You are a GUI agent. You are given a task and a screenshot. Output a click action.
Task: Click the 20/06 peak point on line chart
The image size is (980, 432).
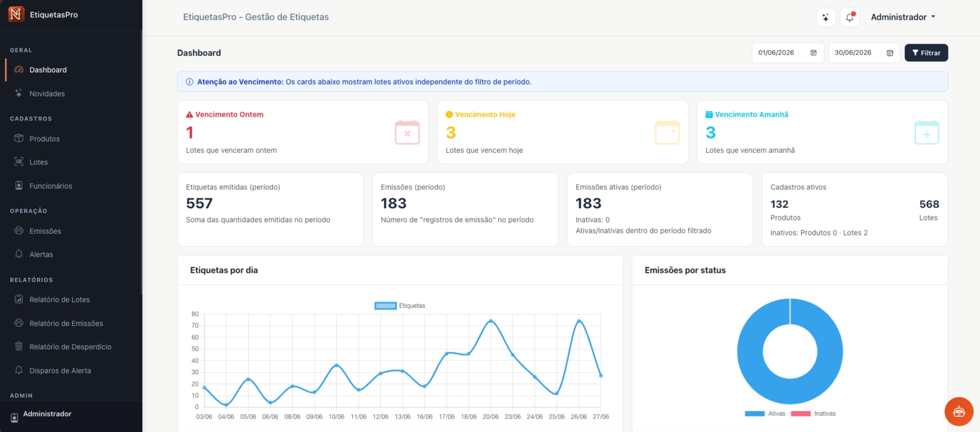click(x=491, y=321)
